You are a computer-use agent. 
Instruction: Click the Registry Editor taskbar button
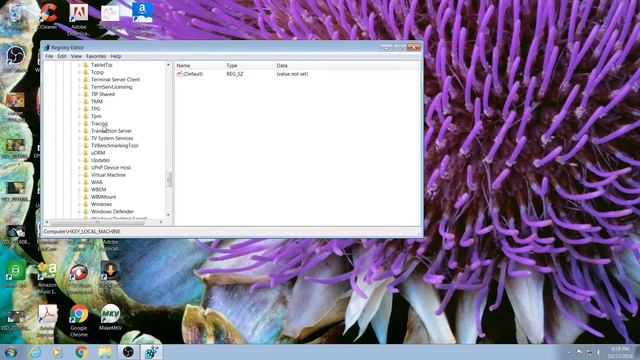coord(151,352)
